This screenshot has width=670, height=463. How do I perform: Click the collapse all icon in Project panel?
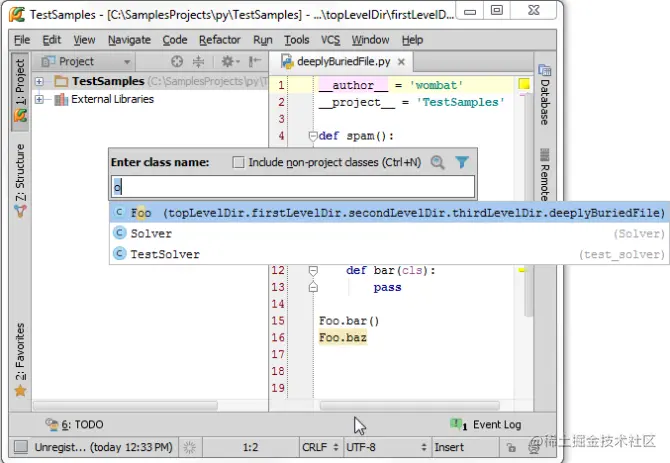pos(198,62)
